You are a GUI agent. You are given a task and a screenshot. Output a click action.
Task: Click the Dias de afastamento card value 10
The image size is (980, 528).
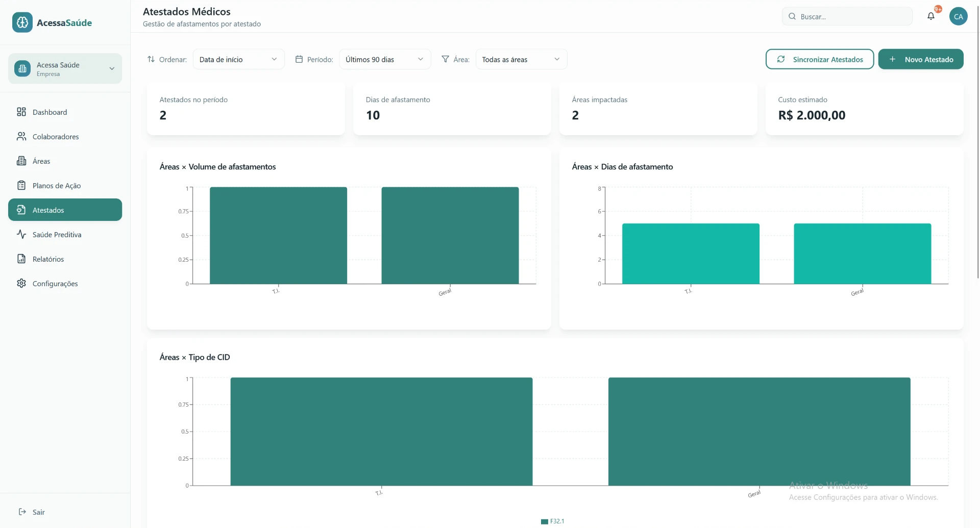click(x=373, y=115)
